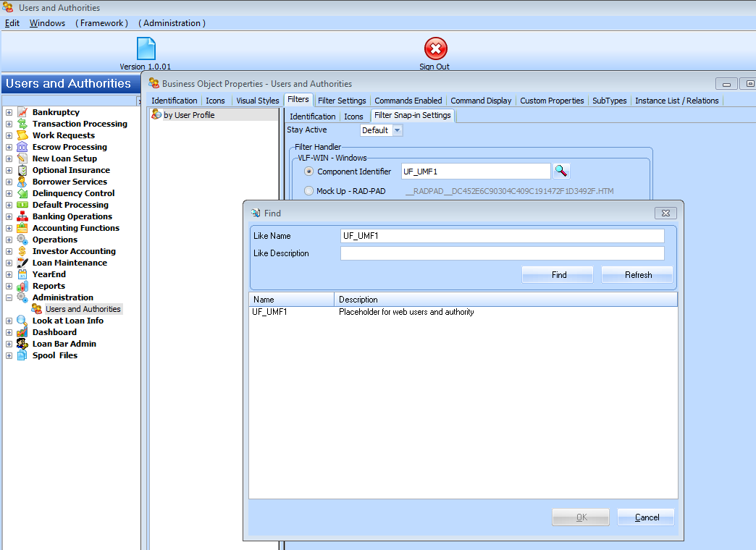Click the Investor Accounting dollar icon
Viewport: 756px width, 550px height.
[x=22, y=251]
